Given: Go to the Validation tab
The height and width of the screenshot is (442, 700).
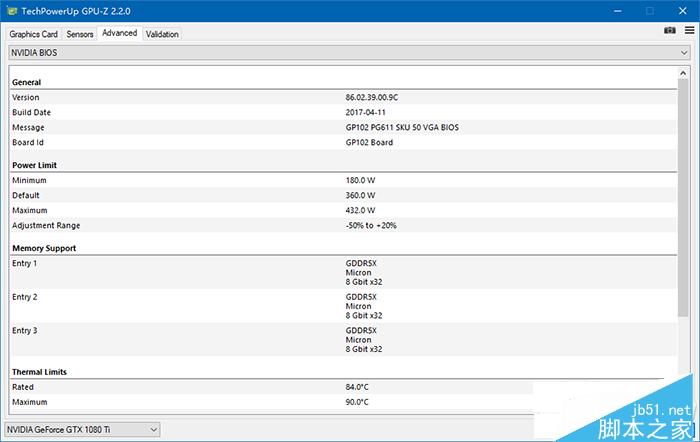Looking at the screenshot, I should (x=162, y=34).
